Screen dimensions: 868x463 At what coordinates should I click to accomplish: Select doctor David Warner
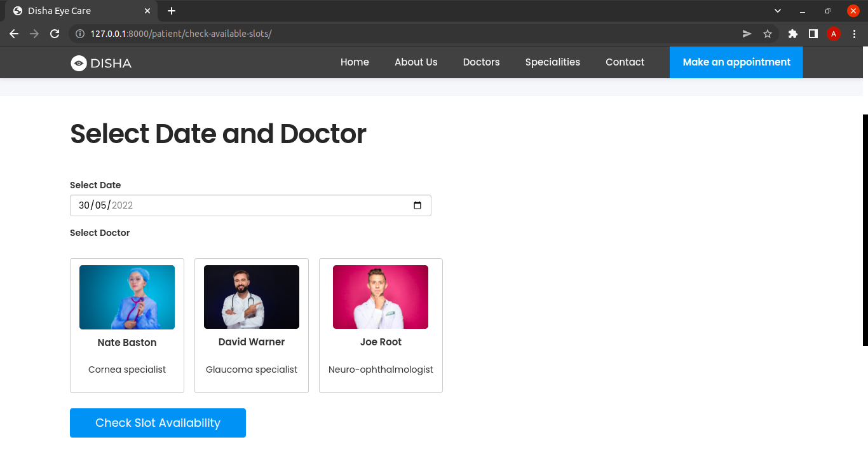(251, 325)
